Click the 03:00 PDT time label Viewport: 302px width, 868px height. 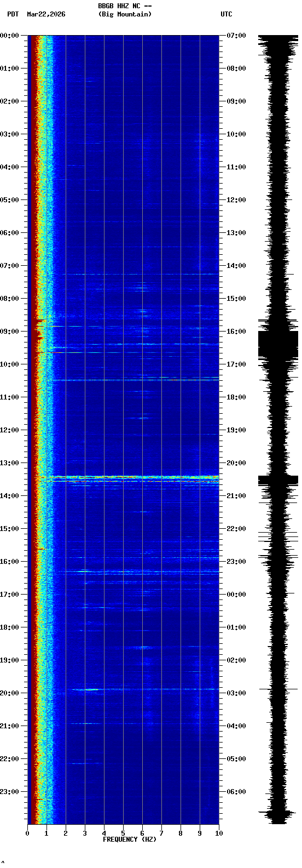(9, 134)
